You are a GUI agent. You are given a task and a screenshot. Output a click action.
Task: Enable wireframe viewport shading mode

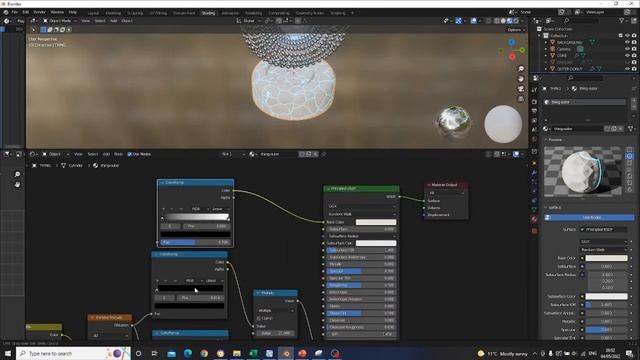click(x=496, y=21)
